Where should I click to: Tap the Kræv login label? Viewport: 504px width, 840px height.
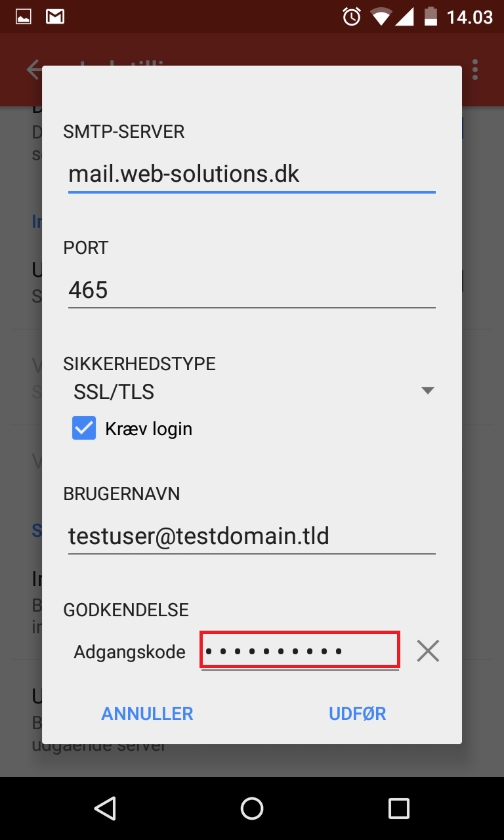(x=149, y=429)
